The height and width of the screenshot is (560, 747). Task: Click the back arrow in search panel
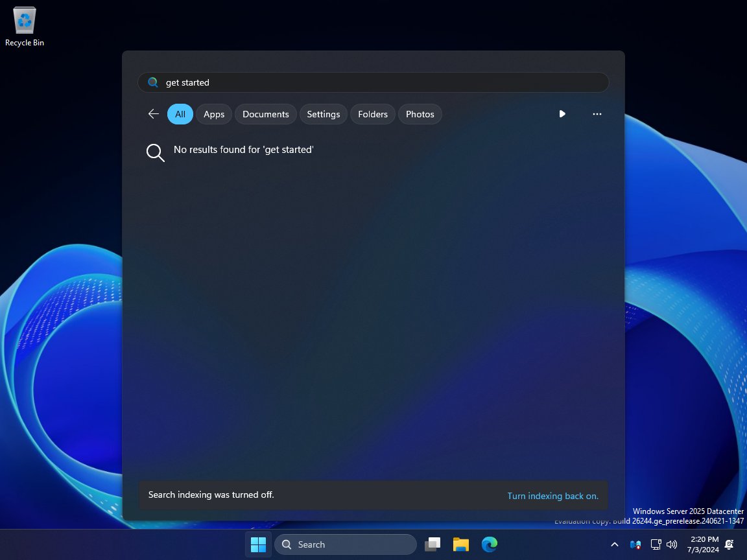point(154,114)
